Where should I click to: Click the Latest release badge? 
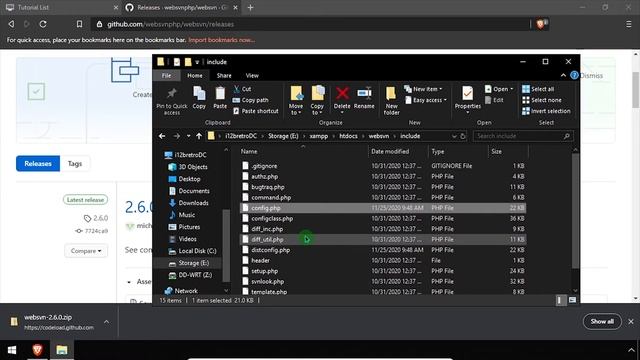tap(85, 200)
